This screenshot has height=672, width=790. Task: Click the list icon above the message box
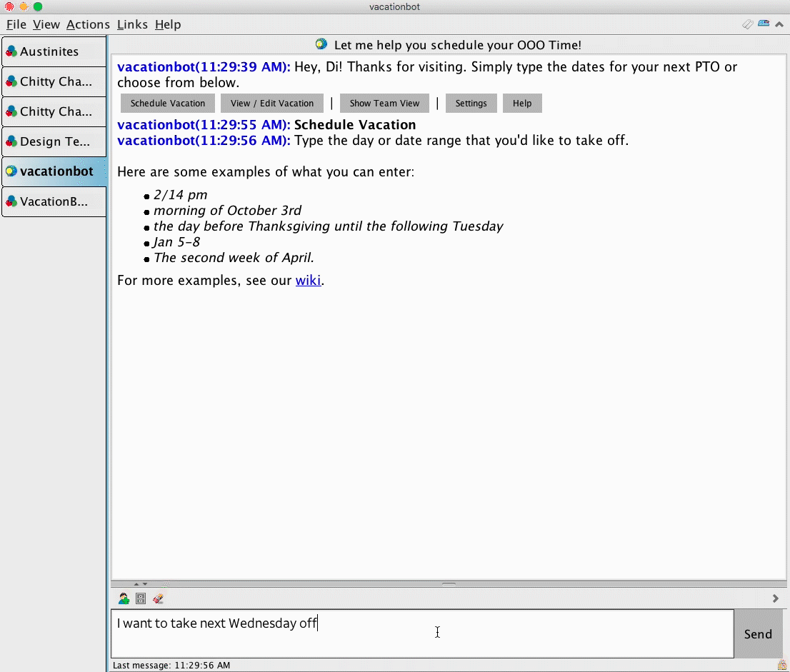141,598
